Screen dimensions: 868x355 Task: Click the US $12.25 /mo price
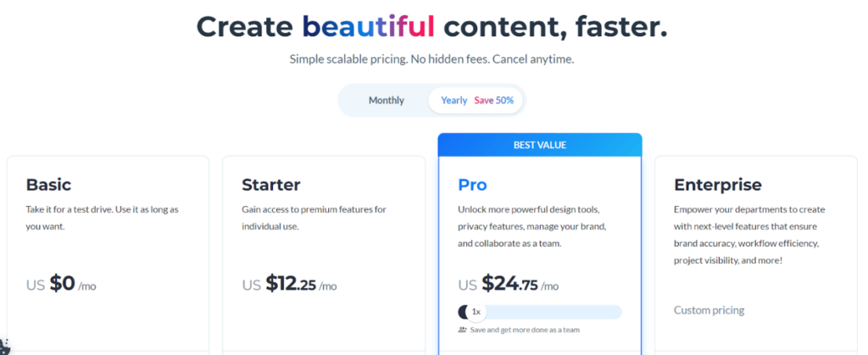pyautogui.click(x=290, y=285)
